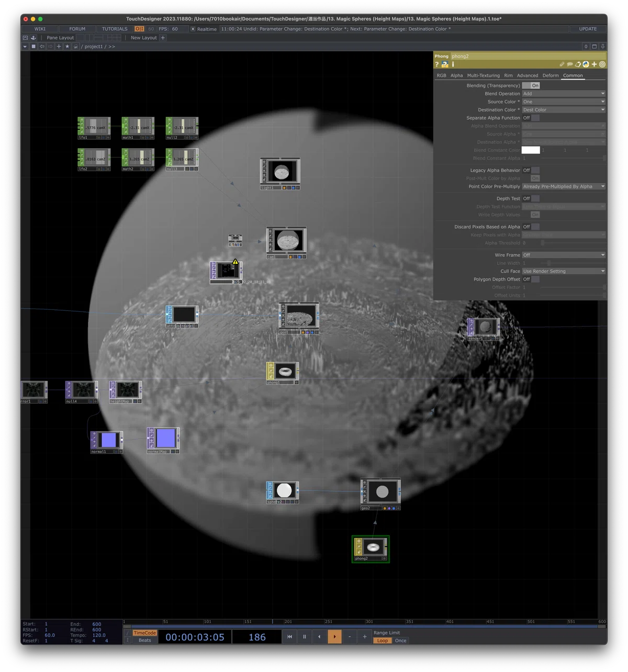Select the light1 node
This screenshot has width=628, height=672.
coord(280,173)
